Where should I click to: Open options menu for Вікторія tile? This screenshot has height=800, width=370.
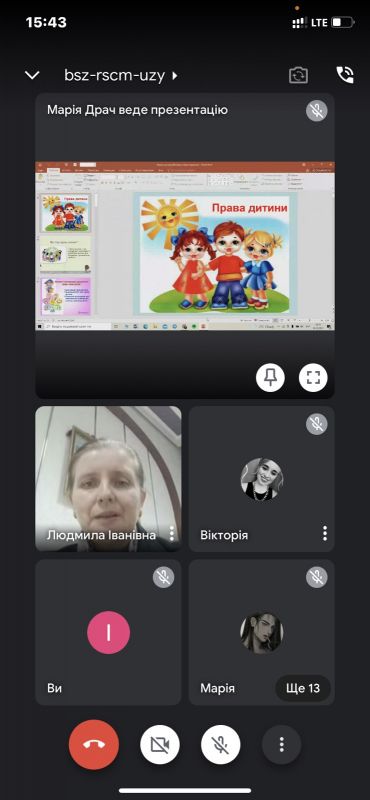(x=325, y=534)
